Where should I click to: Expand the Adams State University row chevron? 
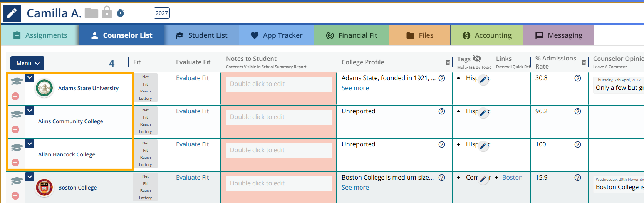point(30,77)
